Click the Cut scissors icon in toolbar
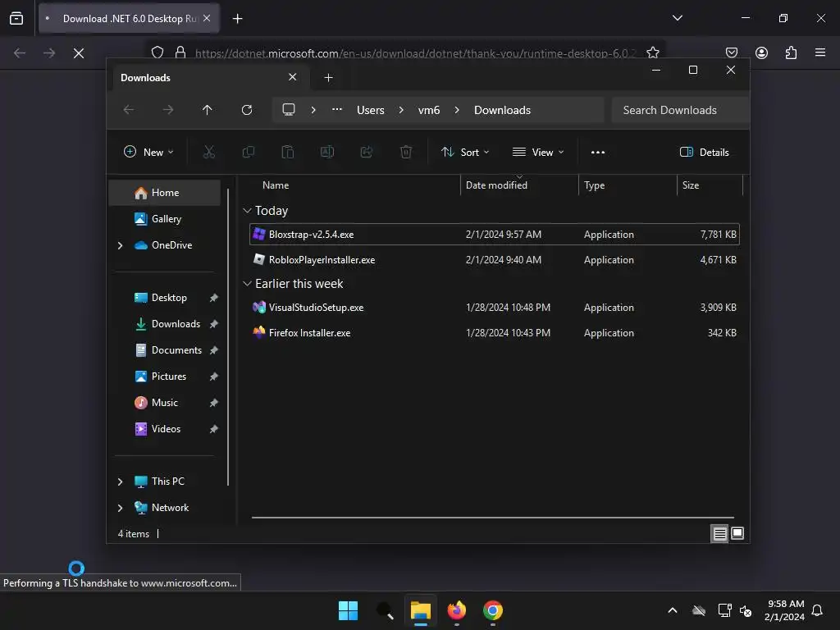840x630 pixels. (x=209, y=152)
